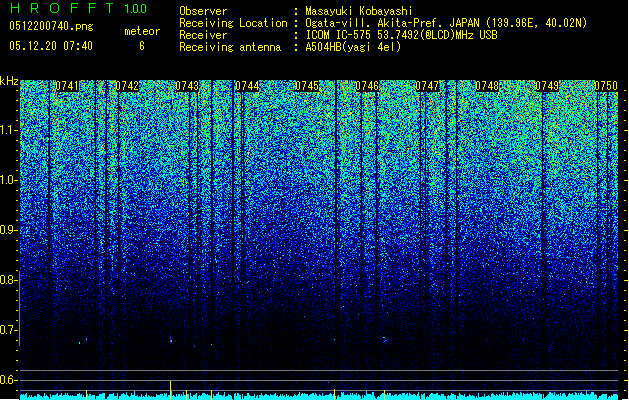
Task: Select observer name Masayuki Kobayashi
Action: (359, 11)
